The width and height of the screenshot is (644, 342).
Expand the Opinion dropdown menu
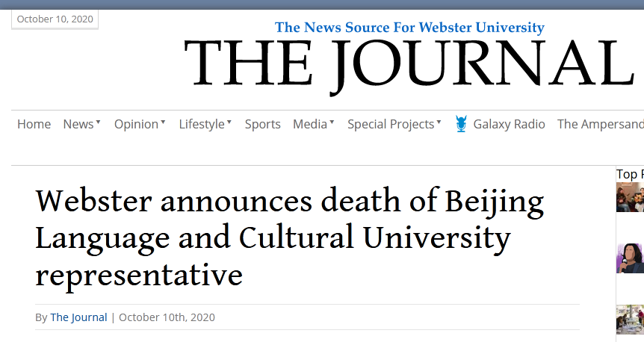pos(140,124)
